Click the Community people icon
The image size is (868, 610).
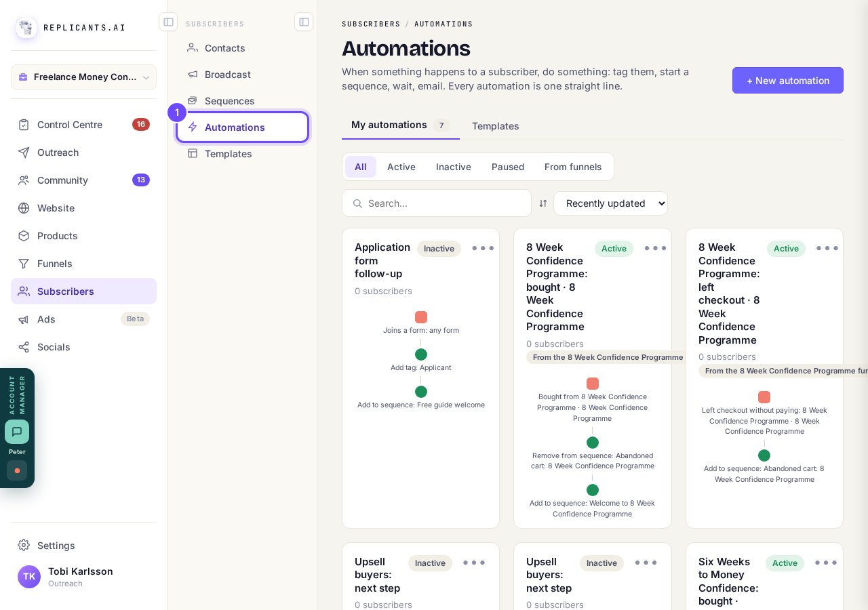[24, 180]
